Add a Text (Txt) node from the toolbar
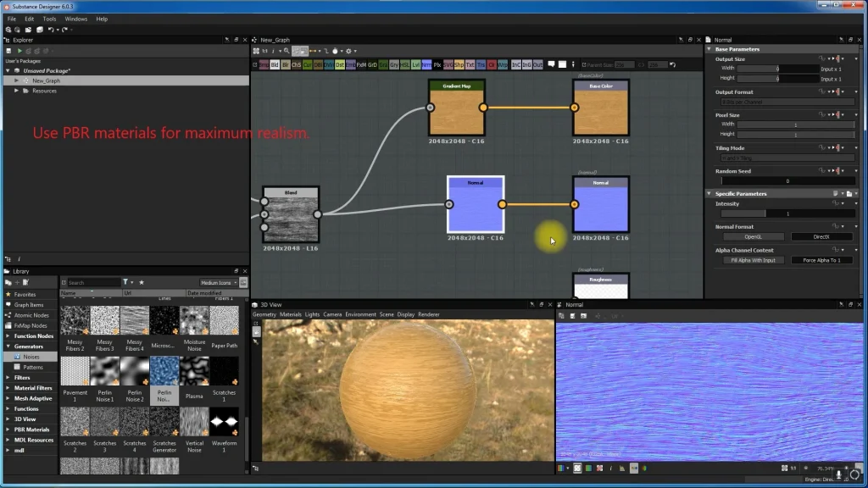The width and height of the screenshot is (868, 488). [x=470, y=64]
